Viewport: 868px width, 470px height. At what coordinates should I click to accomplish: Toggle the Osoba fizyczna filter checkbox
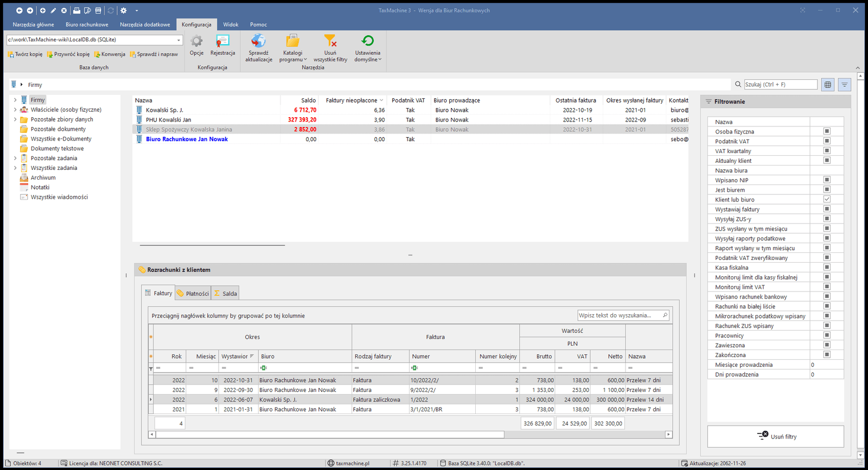point(827,131)
